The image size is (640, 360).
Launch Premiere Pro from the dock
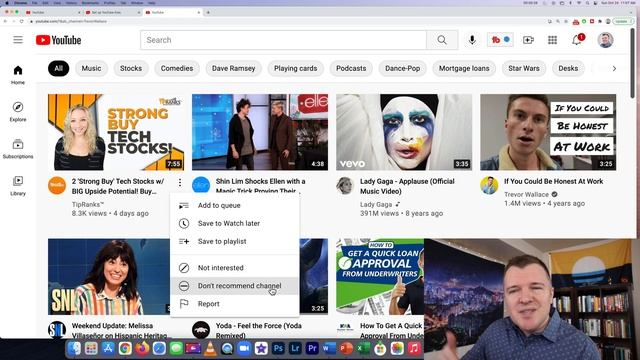click(312, 348)
